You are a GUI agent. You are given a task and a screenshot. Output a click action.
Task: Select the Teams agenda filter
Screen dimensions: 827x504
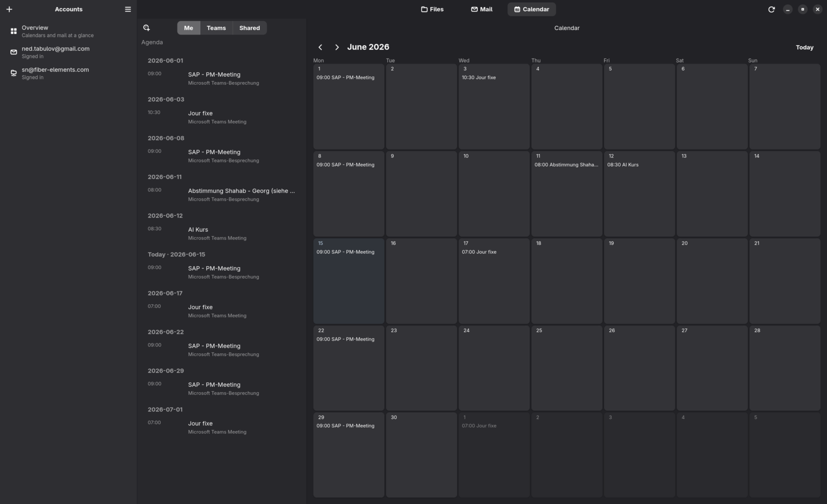pos(216,28)
